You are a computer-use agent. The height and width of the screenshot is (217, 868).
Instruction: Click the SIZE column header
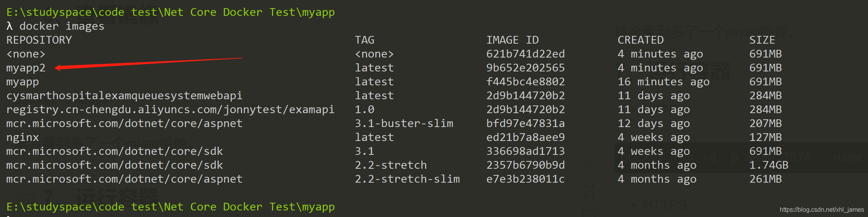pos(762,40)
